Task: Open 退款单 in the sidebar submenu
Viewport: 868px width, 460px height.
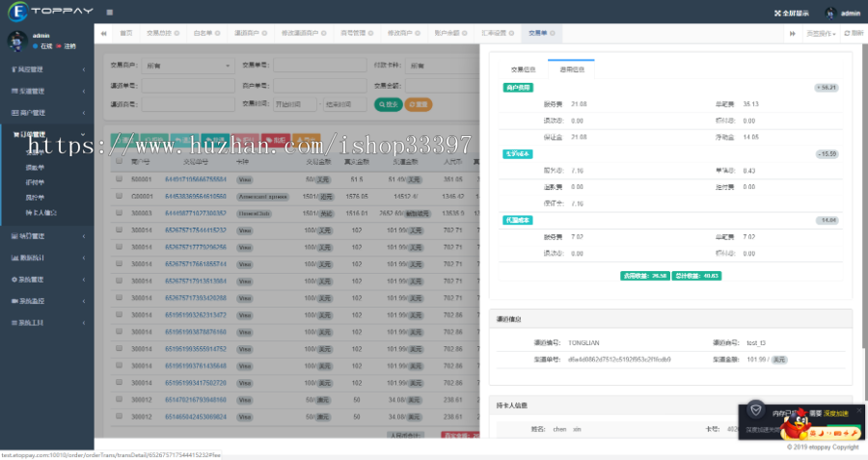Action: point(35,167)
